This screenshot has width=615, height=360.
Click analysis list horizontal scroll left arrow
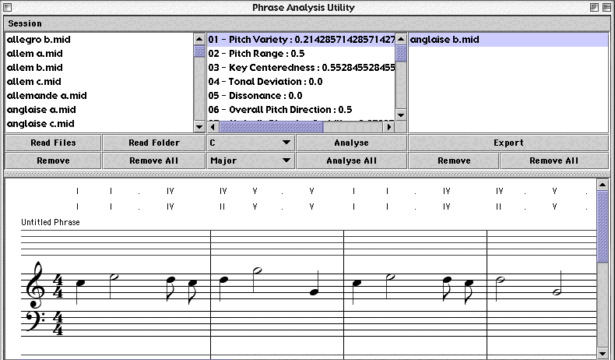coord(213,127)
